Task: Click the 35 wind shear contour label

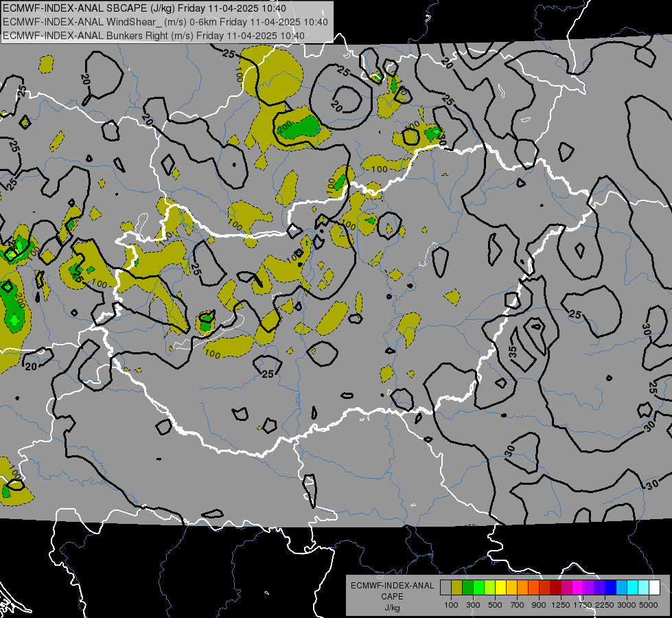Action: [513, 352]
